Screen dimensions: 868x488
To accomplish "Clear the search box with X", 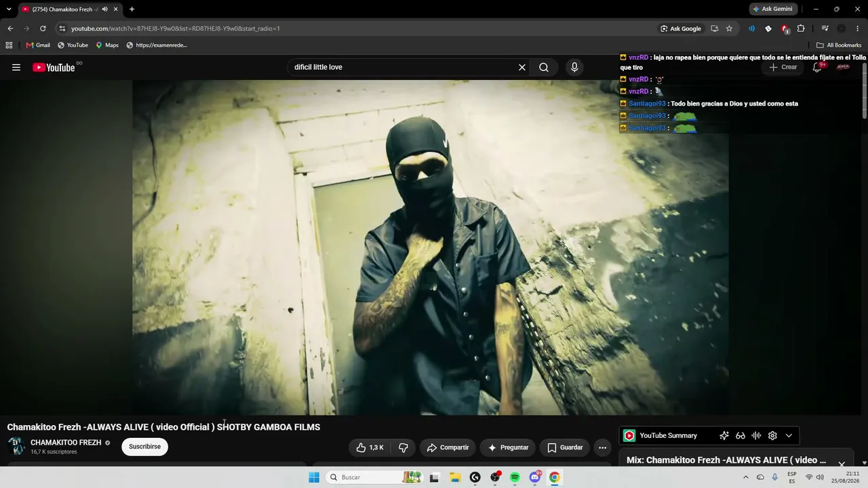I will pos(522,67).
